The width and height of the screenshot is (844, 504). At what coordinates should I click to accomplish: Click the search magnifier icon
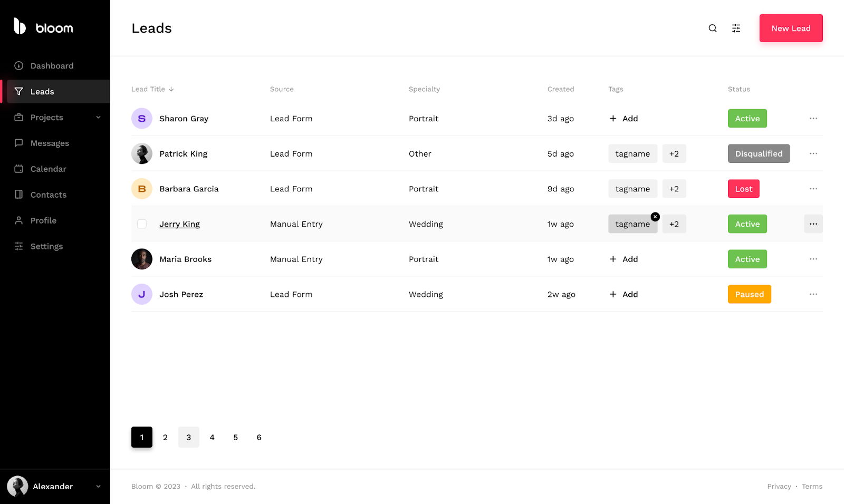pyautogui.click(x=712, y=28)
